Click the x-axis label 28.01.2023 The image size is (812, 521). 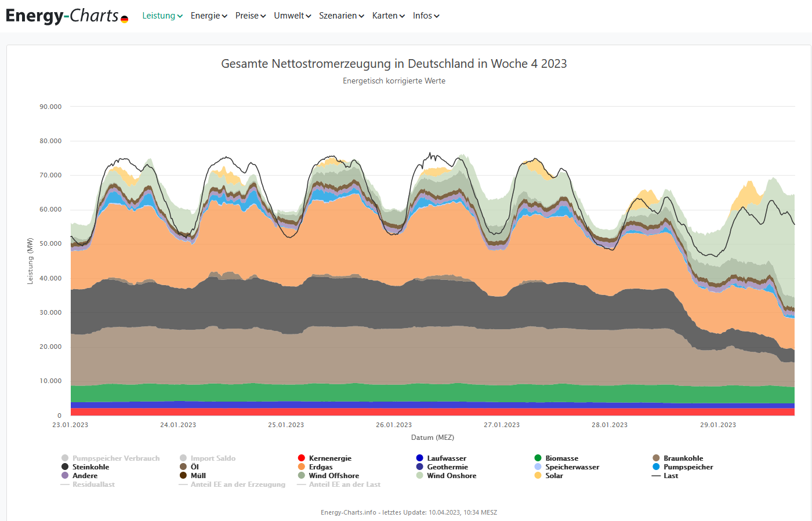pyautogui.click(x=610, y=425)
